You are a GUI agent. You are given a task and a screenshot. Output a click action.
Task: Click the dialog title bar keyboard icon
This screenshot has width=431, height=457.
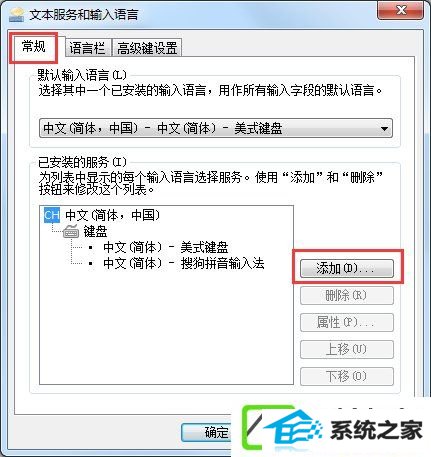[16, 15]
